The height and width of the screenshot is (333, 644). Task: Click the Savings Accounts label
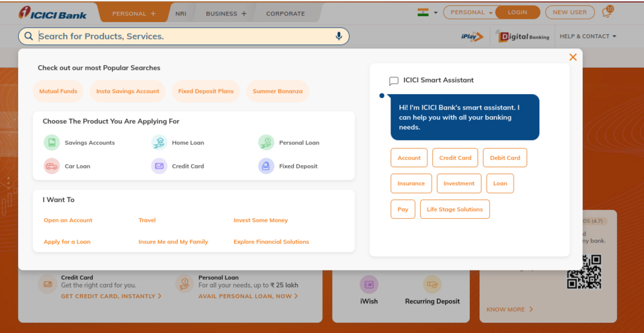(90, 143)
